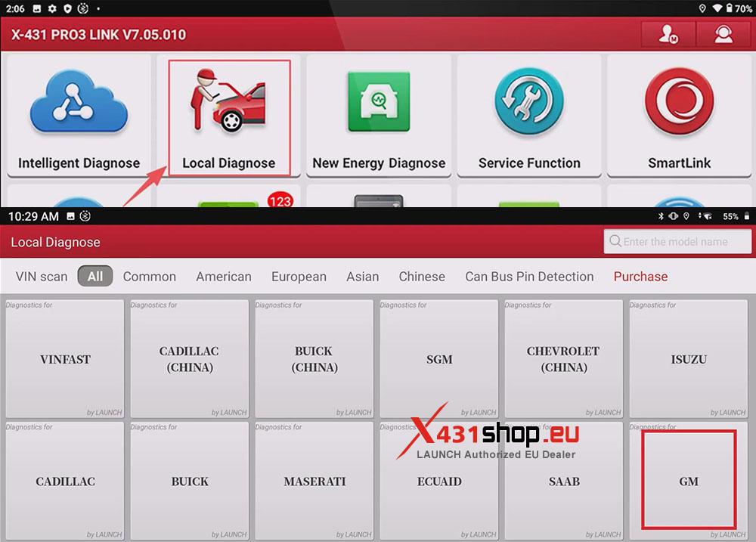Select ISUZU diagnostics tile
The height and width of the screenshot is (542, 756).
[689, 359]
